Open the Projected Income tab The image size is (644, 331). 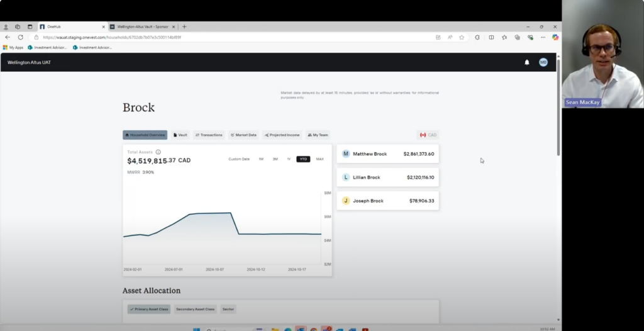[x=282, y=135]
